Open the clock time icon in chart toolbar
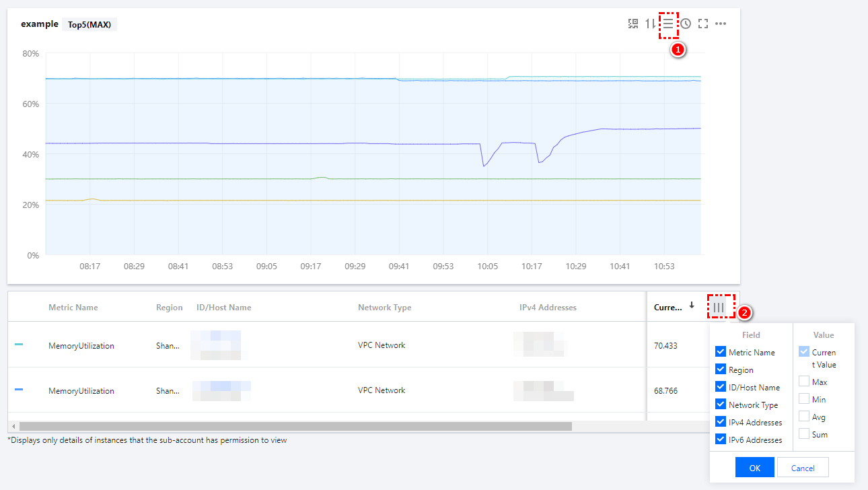 pos(686,24)
